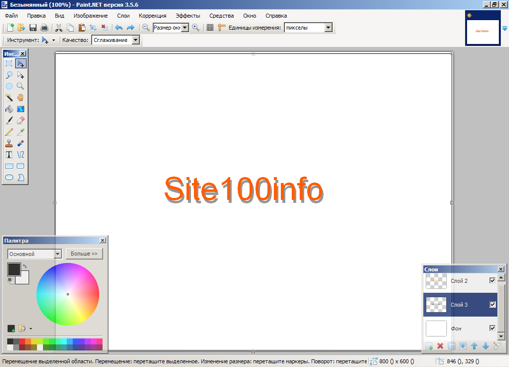Click the Больше >> button in palette

point(84,254)
